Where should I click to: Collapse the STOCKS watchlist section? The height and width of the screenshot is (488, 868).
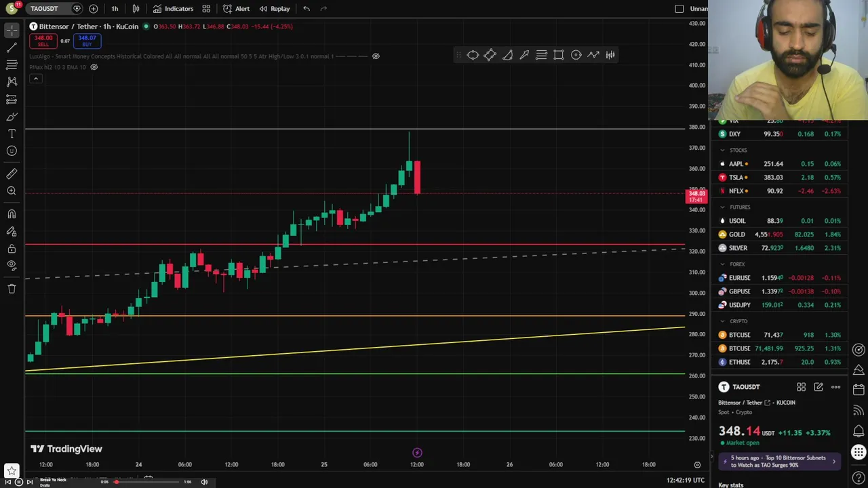pos(722,150)
